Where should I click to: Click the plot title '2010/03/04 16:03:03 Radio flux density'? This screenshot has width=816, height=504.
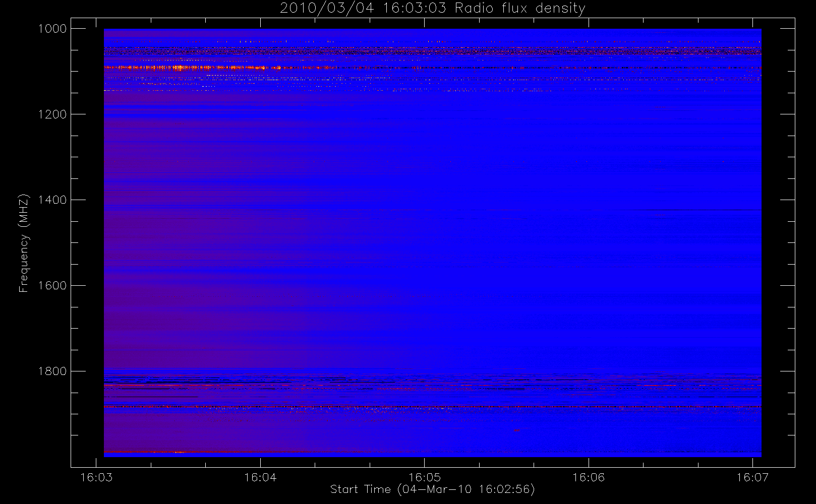[x=433, y=9]
